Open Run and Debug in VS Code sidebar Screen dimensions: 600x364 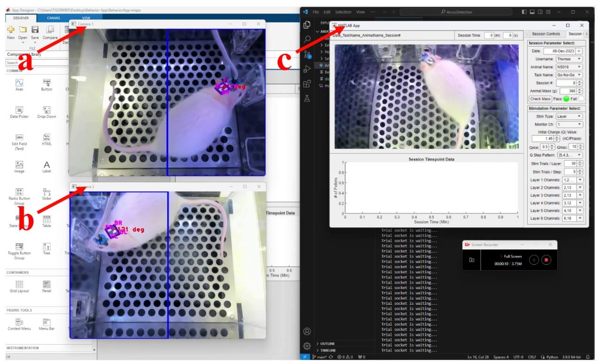[x=308, y=70]
